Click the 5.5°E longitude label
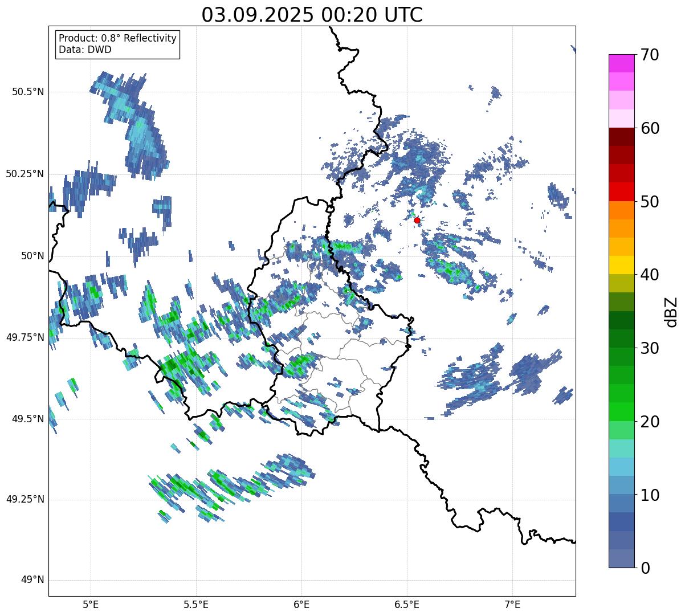Image resolution: width=685 pixels, height=616 pixels. click(196, 605)
